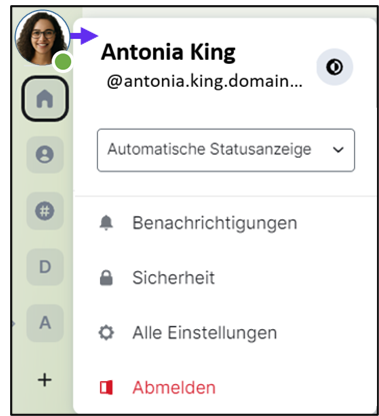Viewport: 379px width, 416px height.
Task: Click the lock security icon
Action: coord(106,278)
